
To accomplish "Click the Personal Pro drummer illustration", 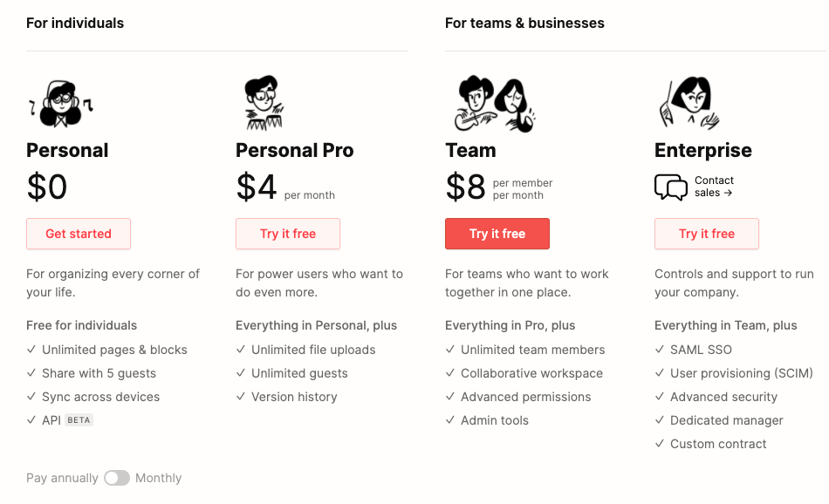I will 264,103.
